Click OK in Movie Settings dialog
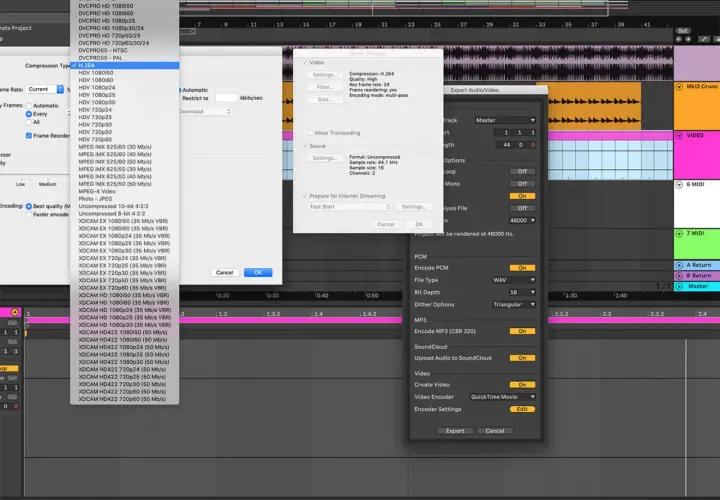The width and height of the screenshot is (720, 500). coord(419,224)
